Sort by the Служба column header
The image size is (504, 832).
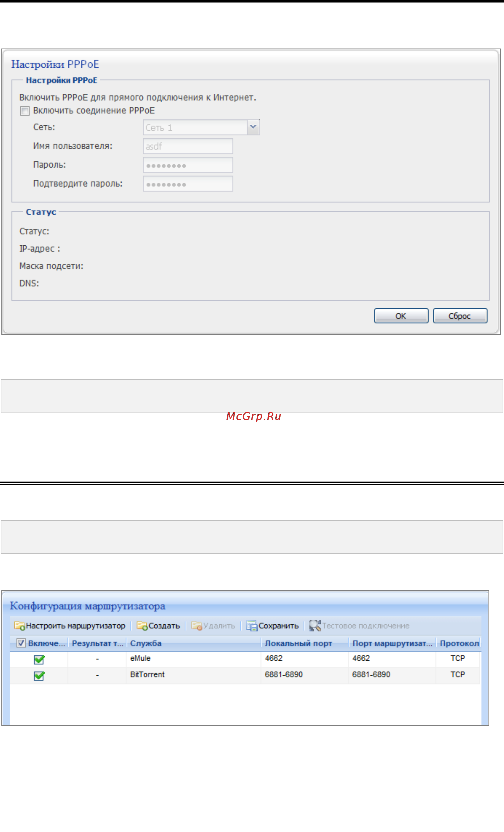tap(194, 643)
